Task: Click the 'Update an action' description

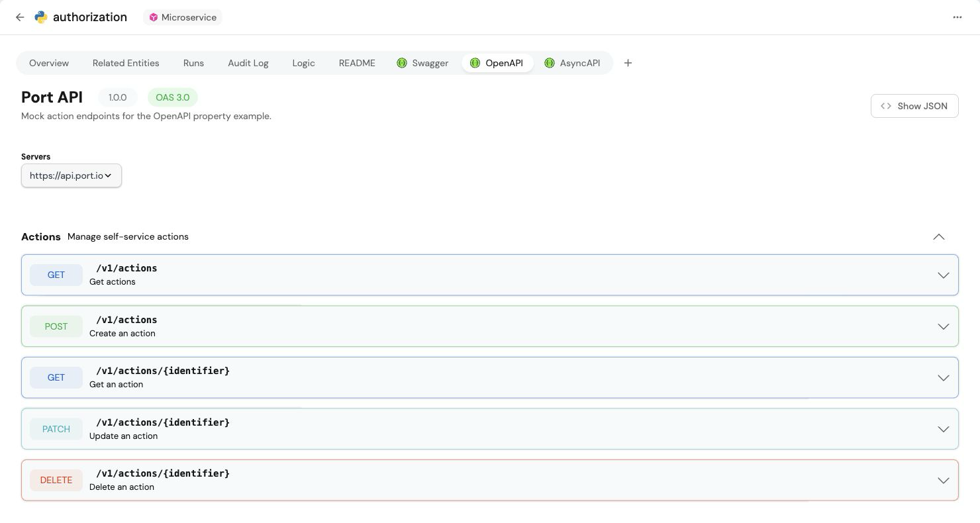Action: 123,436
